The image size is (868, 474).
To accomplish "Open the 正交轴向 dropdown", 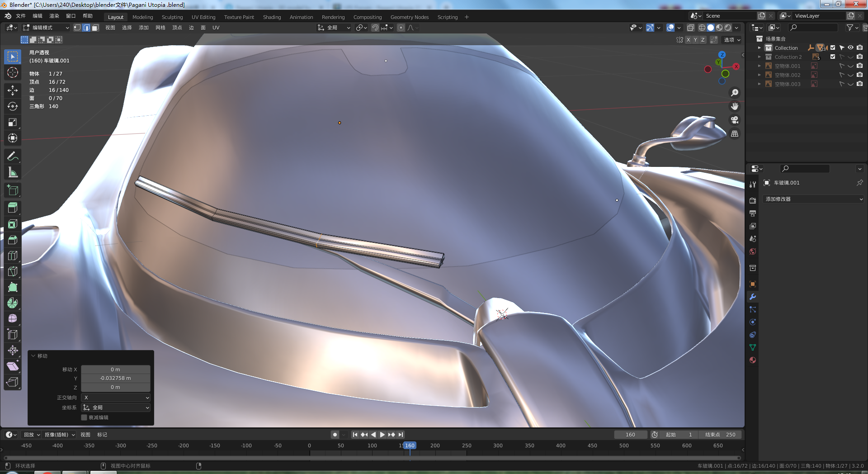I will (116, 398).
